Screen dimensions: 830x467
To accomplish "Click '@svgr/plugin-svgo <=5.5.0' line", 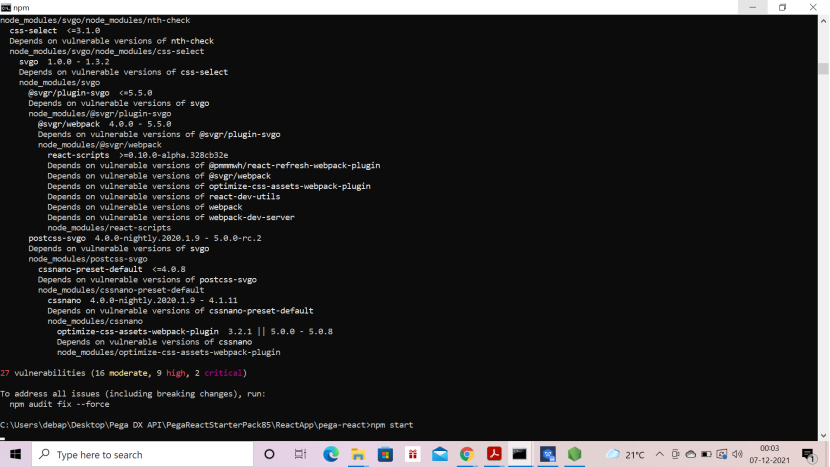I will (x=90, y=93).
